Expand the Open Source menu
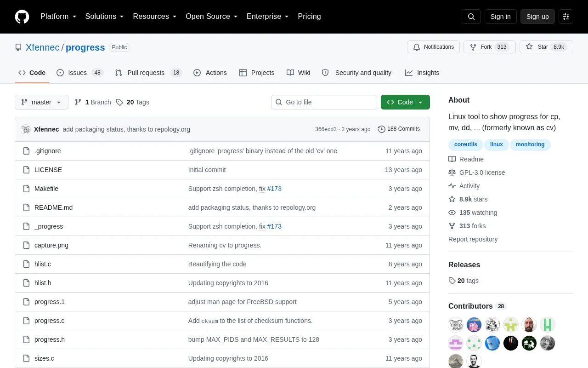The width and height of the screenshot is (588, 368). click(211, 17)
